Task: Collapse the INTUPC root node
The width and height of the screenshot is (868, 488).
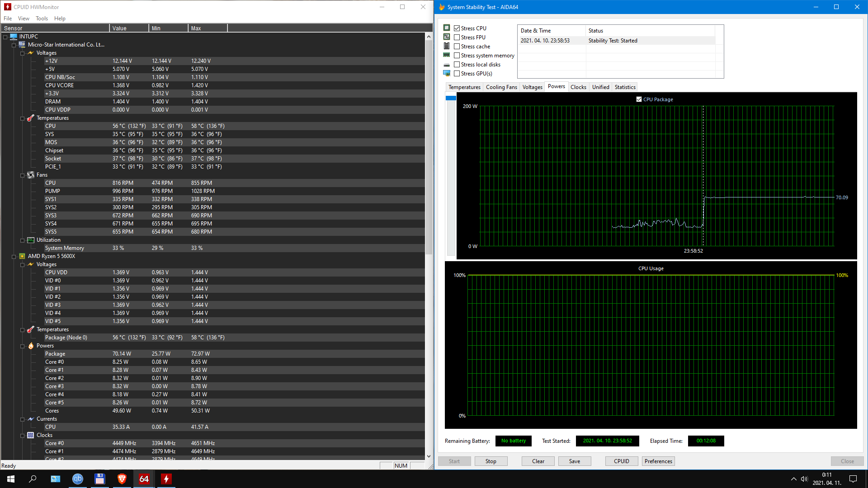Action: point(5,37)
